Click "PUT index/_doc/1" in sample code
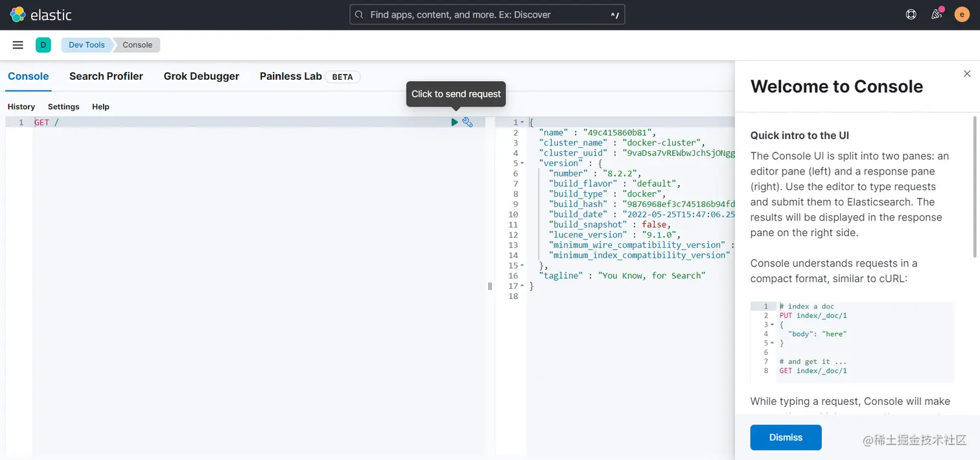This screenshot has width=980, height=460. click(813, 315)
